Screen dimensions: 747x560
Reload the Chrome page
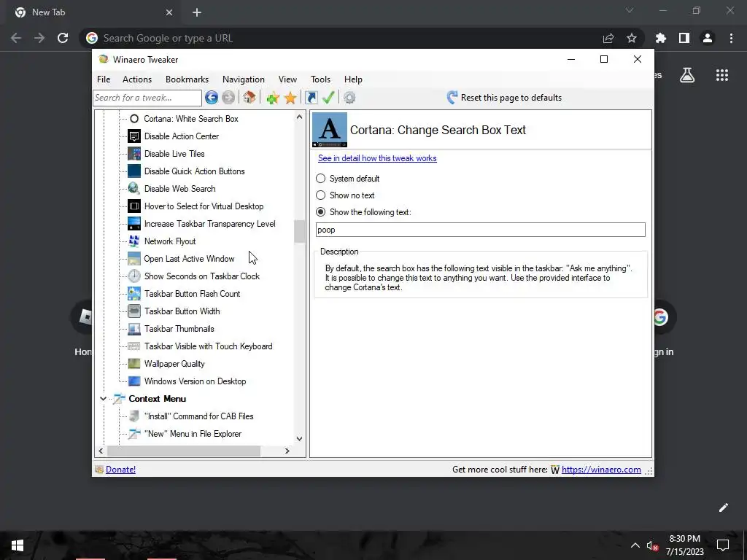pyautogui.click(x=63, y=38)
